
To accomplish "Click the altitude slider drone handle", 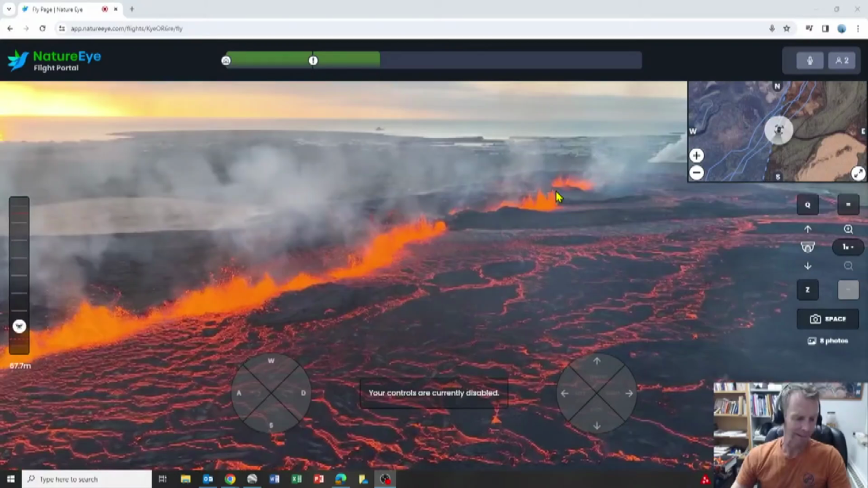I will [20, 326].
